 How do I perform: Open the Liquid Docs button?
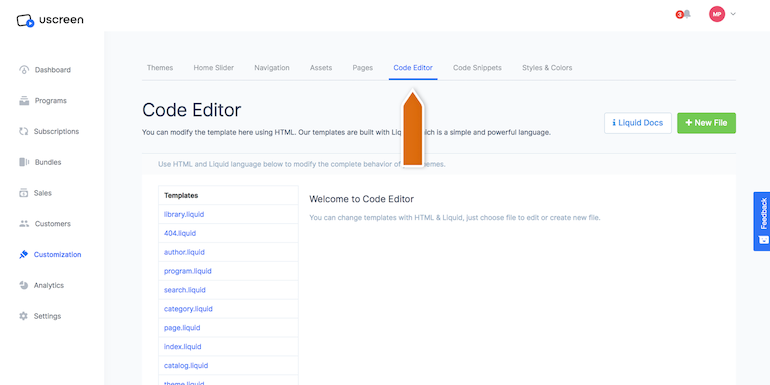(638, 123)
